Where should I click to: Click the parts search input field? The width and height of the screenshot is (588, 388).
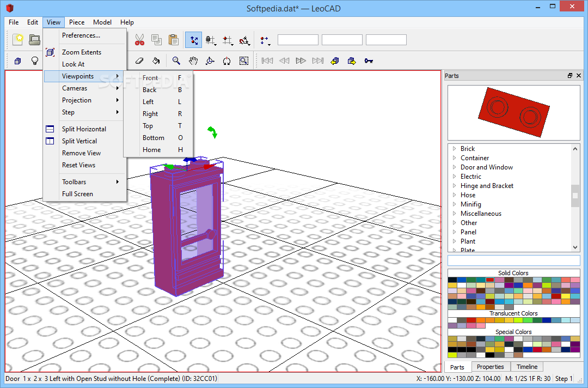(x=514, y=260)
